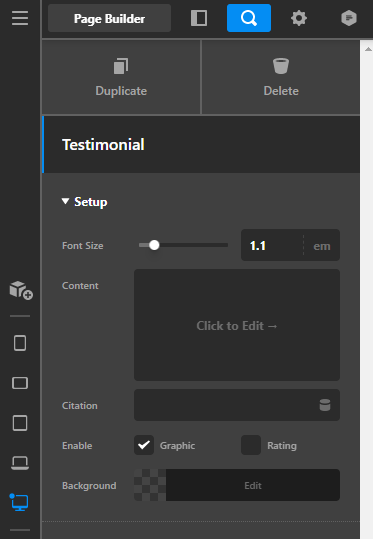Change the em unit selector

(x=322, y=246)
